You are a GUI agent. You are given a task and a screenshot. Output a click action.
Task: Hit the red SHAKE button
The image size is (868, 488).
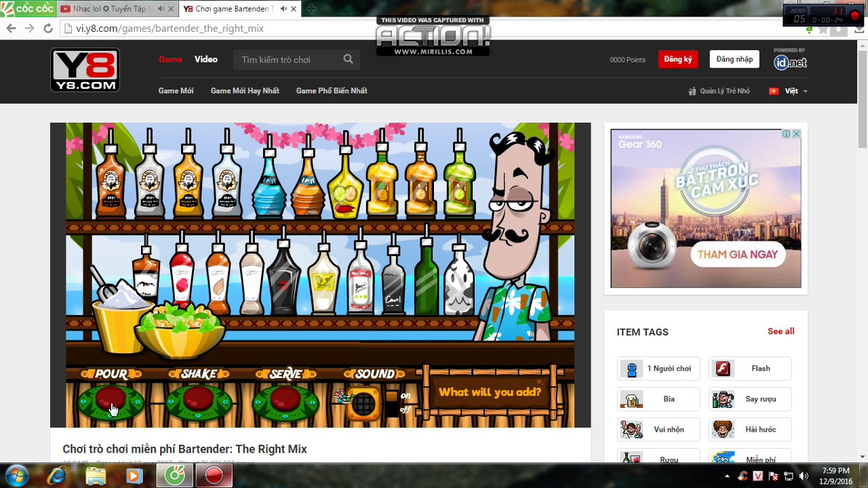point(199,400)
